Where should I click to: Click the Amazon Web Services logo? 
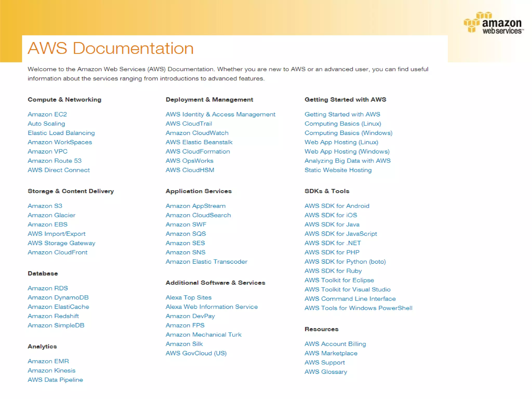click(x=494, y=23)
